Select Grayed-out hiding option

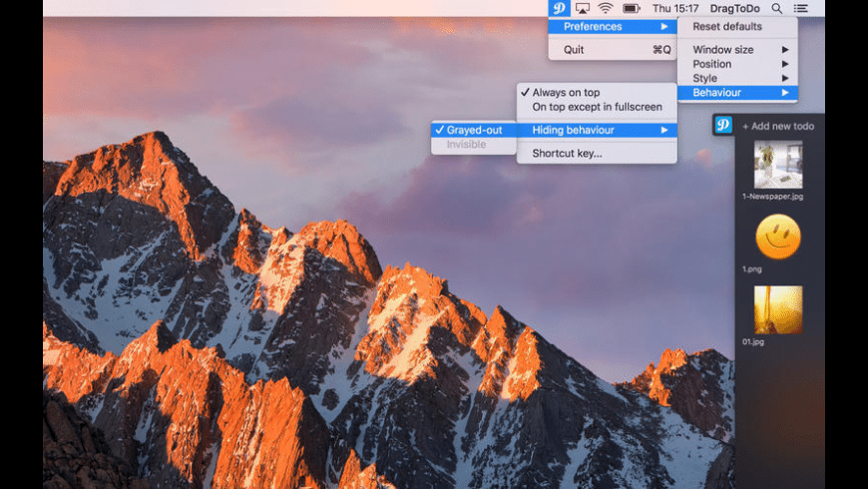tap(473, 130)
